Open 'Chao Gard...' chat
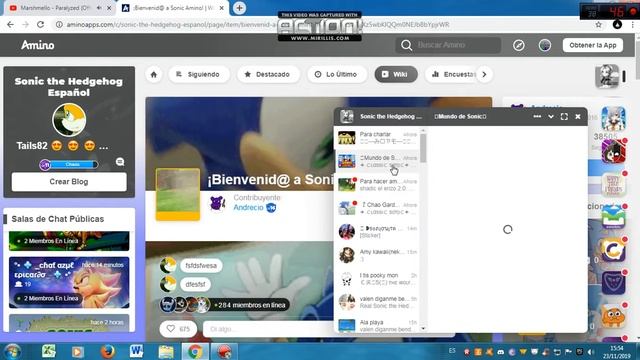Image resolution: width=640 pixels, height=360 pixels. 376,208
